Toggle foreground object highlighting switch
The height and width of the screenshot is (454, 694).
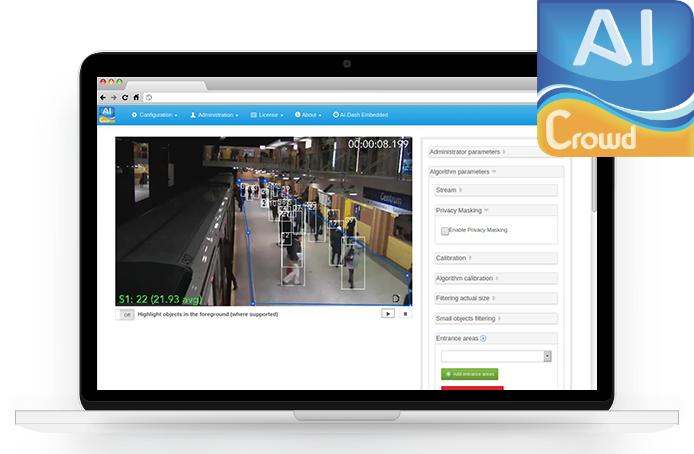(125, 315)
